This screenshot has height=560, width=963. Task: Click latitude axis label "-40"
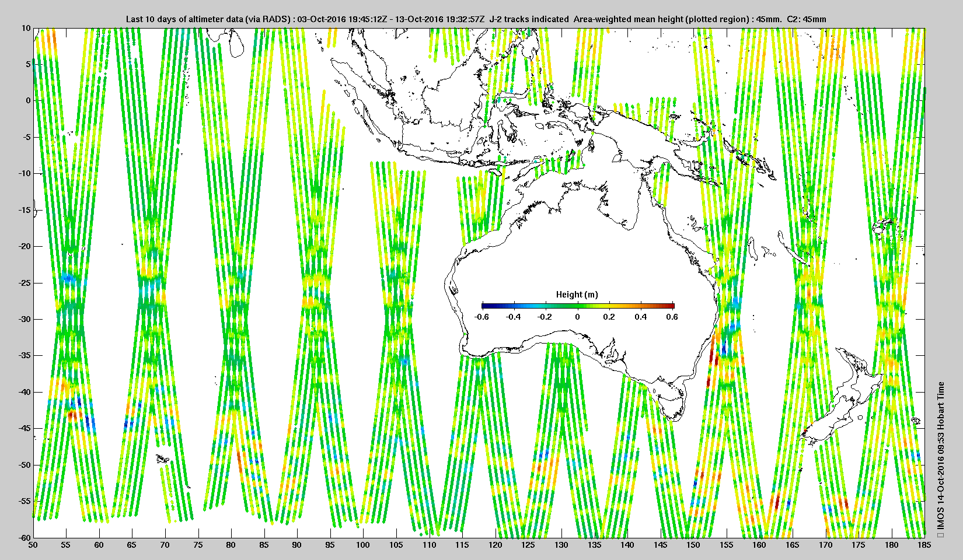(x=25, y=392)
